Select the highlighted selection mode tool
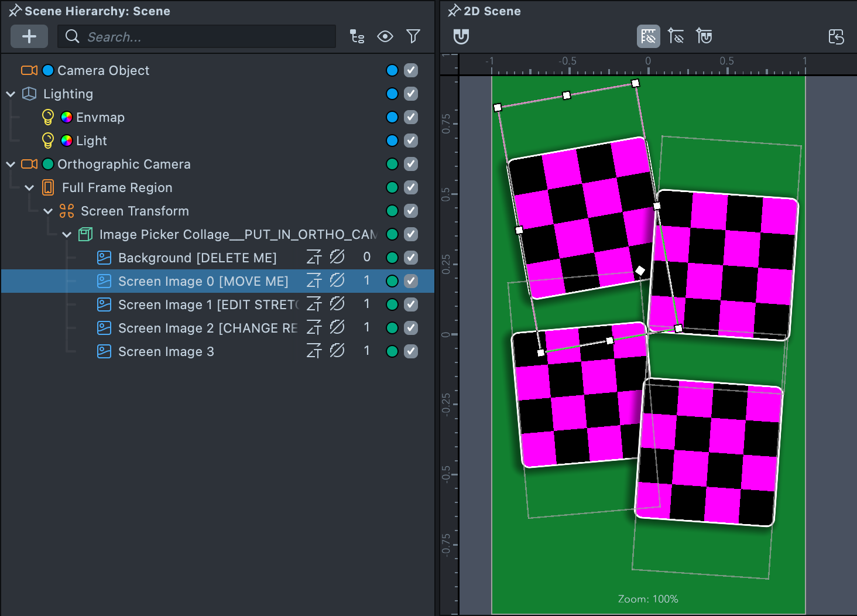The height and width of the screenshot is (616, 857). (648, 36)
